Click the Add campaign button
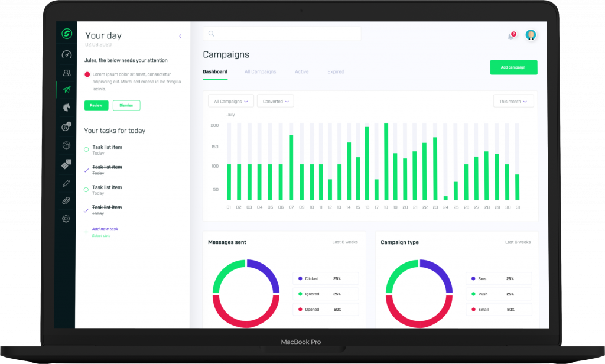Viewport: 605px width, 364px height. (x=513, y=67)
